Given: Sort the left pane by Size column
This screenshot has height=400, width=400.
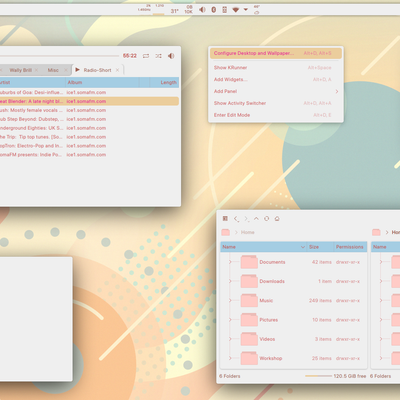Looking at the screenshot, I should coord(320,247).
